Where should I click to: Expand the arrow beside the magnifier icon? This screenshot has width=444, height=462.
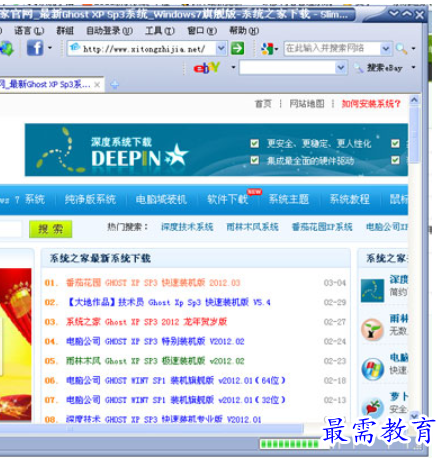[413, 49]
